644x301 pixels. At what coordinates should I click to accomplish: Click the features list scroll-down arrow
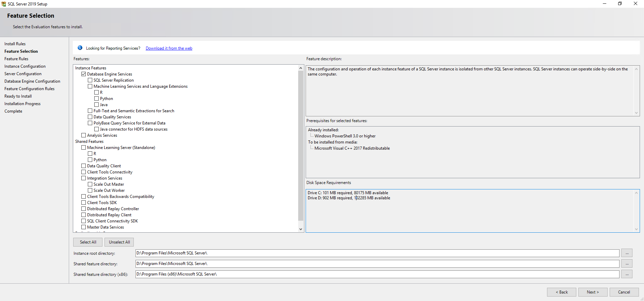pos(301,229)
